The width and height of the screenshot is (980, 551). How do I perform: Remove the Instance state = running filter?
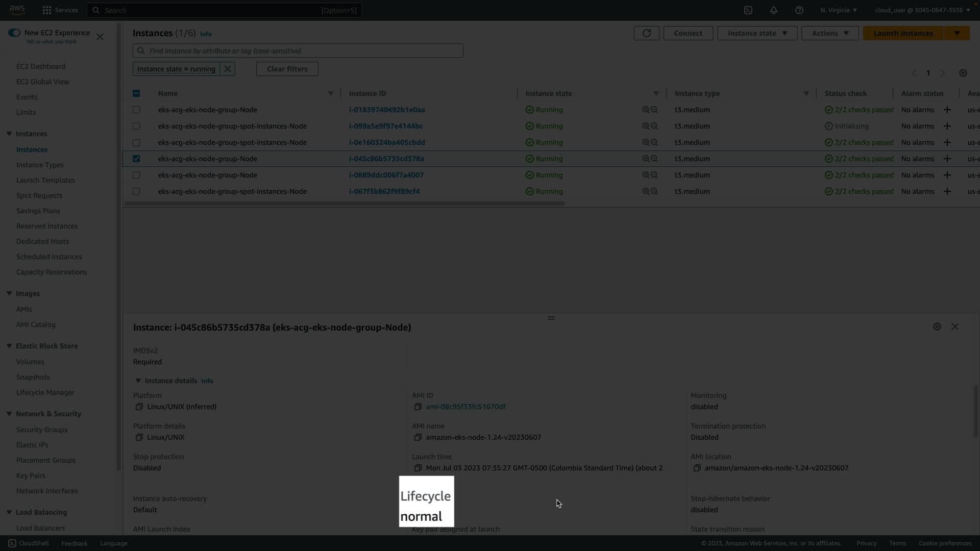[x=228, y=69]
